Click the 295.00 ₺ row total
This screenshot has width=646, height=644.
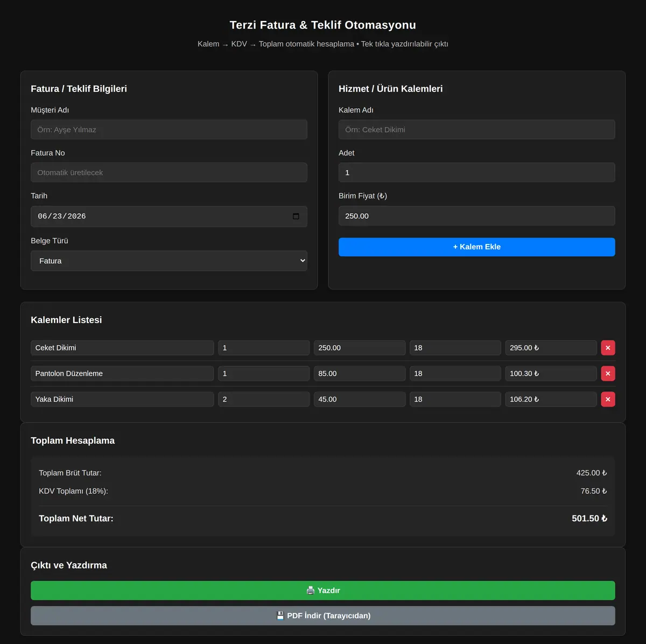(551, 348)
